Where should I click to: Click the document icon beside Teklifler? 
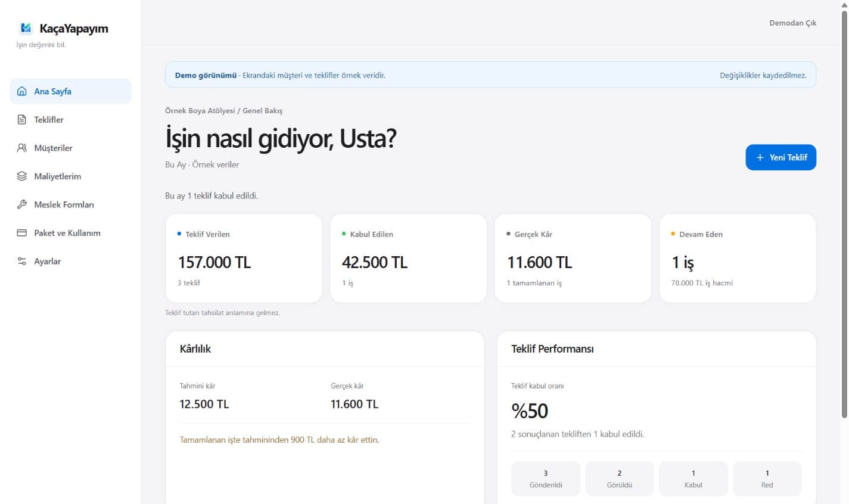tap(22, 120)
